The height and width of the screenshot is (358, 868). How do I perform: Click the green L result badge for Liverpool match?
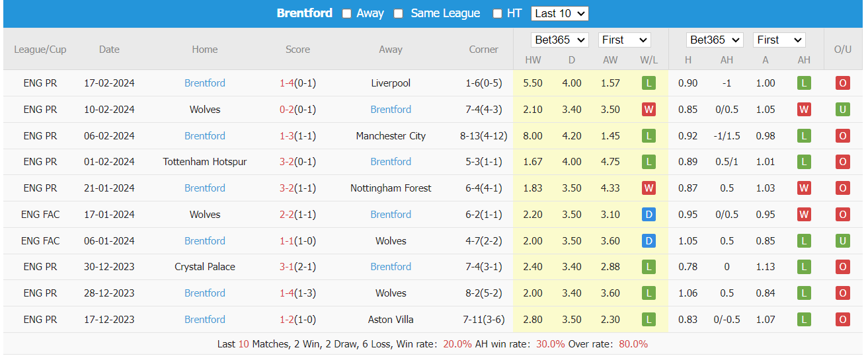[649, 83]
